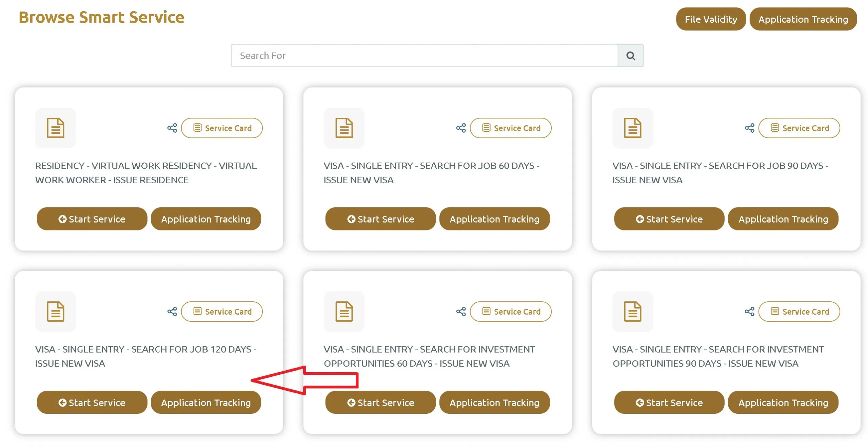
Task: Start Service for Search for Job 120 Days
Action: (92, 402)
